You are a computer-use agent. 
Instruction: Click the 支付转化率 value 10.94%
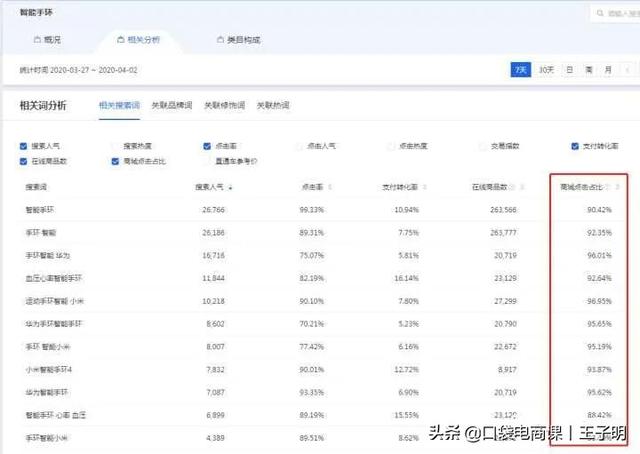(x=407, y=210)
